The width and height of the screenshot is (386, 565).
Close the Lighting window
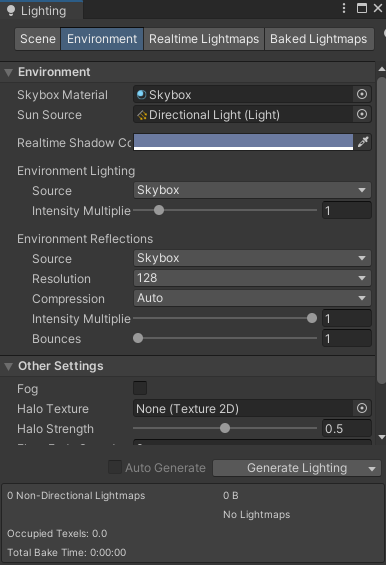click(378, 8)
